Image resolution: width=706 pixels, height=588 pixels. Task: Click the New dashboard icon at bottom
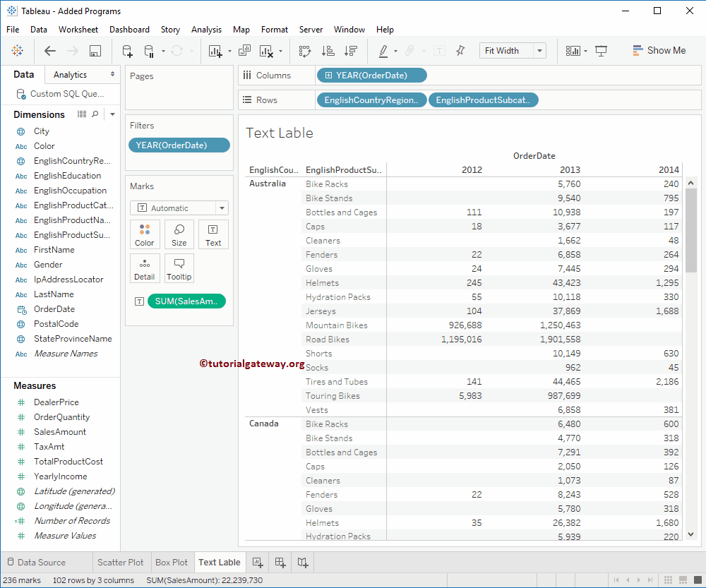280,563
